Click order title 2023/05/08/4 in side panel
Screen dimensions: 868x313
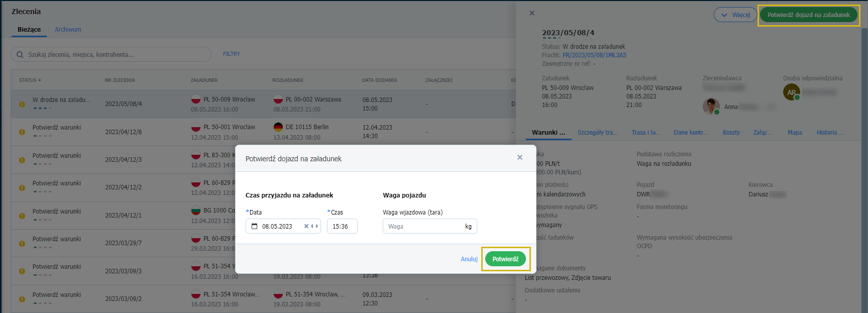[x=568, y=33]
